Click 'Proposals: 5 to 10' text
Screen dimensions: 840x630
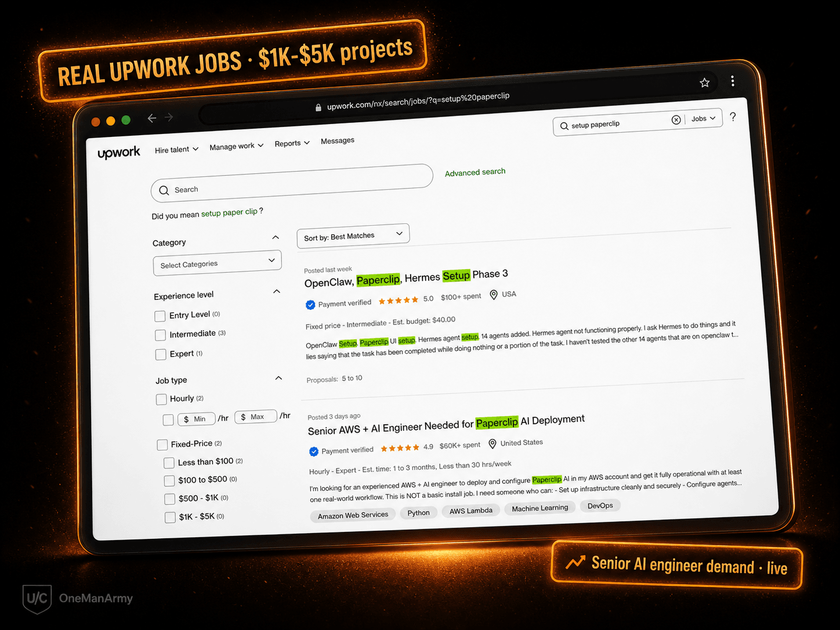pos(334,379)
